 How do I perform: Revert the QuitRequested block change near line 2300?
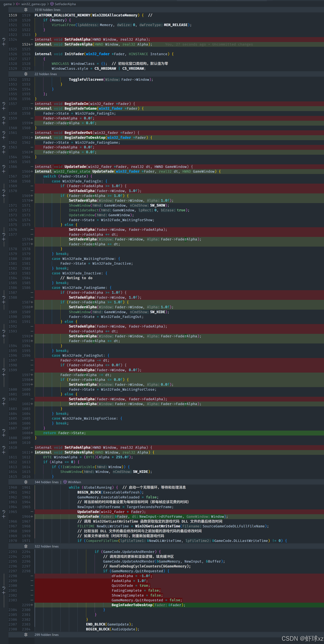(4, 588)
